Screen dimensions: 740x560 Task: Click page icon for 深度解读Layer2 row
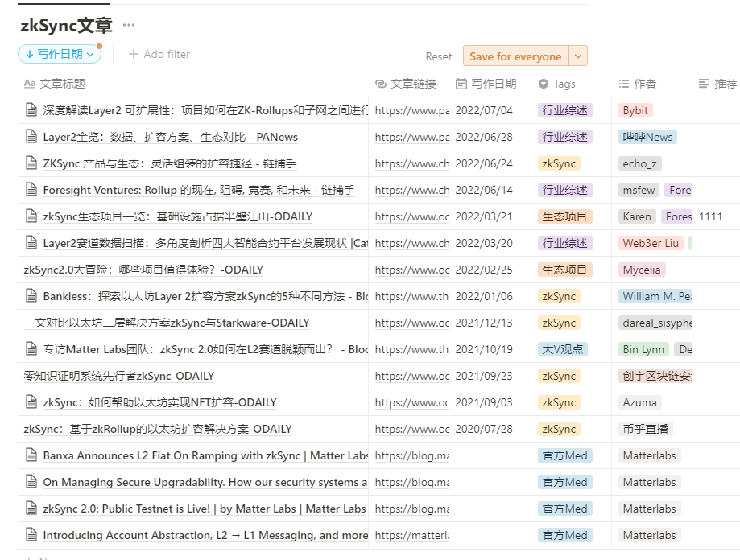pyautogui.click(x=31, y=110)
